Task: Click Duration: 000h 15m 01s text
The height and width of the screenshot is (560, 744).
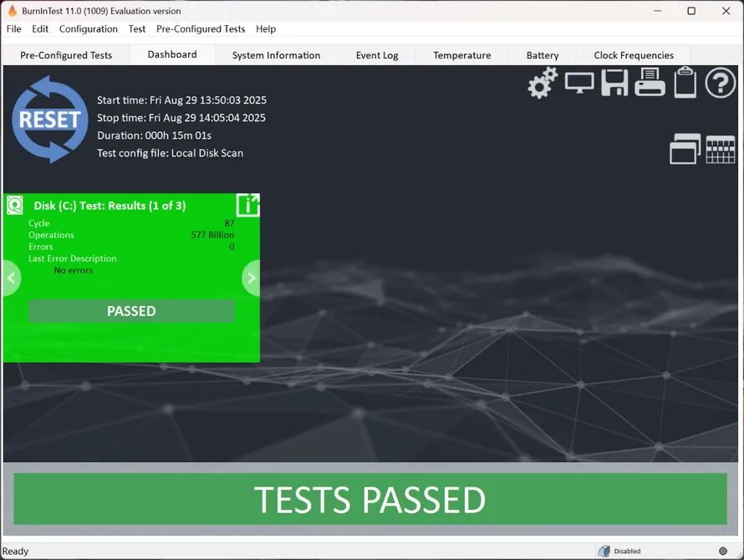Action: [154, 135]
